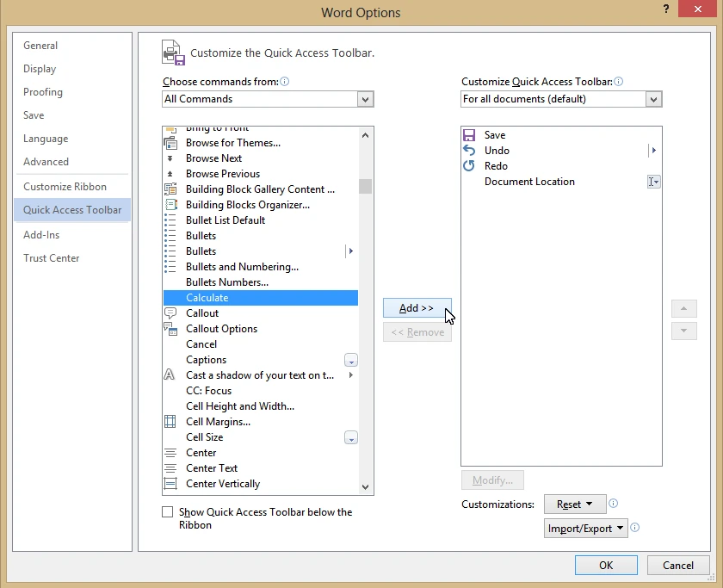The width and height of the screenshot is (723, 588).
Task: Open the All Commands dropdown
Action: click(366, 100)
